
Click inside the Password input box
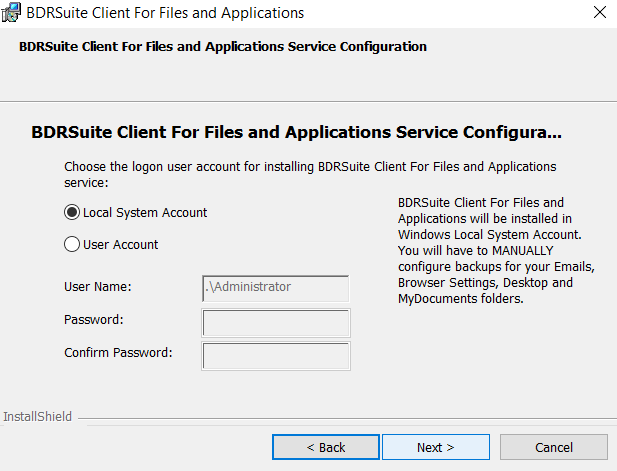point(275,323)
